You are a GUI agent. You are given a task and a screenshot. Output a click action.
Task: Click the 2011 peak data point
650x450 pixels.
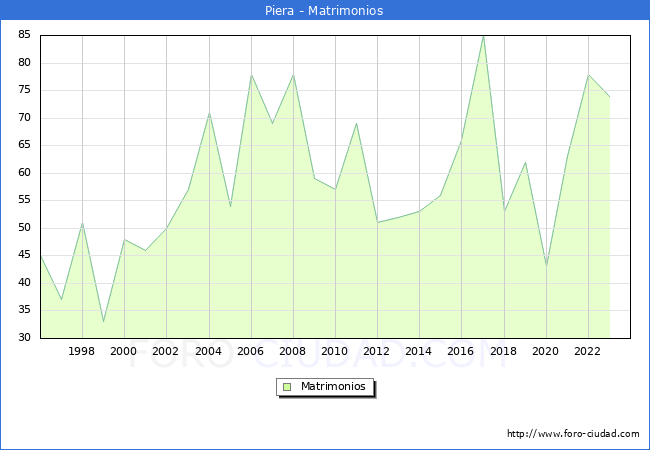click(356, 124)
